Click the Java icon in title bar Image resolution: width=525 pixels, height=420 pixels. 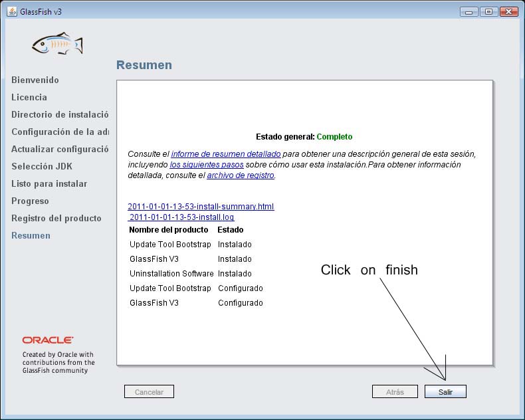tap(12, 11)
